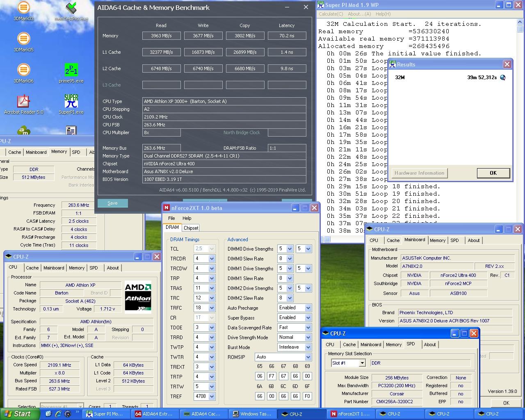Click OK in Super PI Results dialog
525x420 pixels.
(x=493, y=173)
